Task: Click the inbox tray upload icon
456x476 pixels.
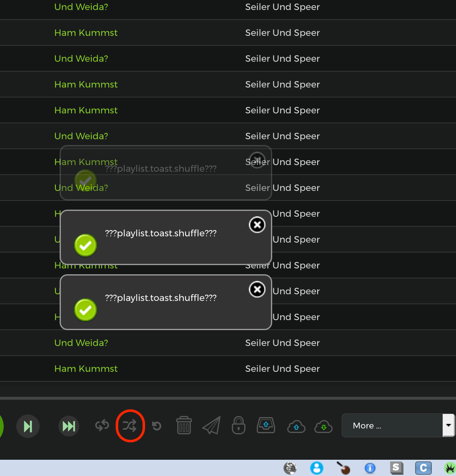Action: (266, 426)
